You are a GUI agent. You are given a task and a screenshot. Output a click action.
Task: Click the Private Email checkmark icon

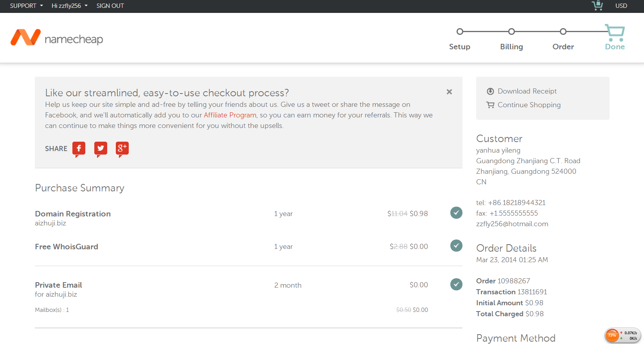click(456, 284)
